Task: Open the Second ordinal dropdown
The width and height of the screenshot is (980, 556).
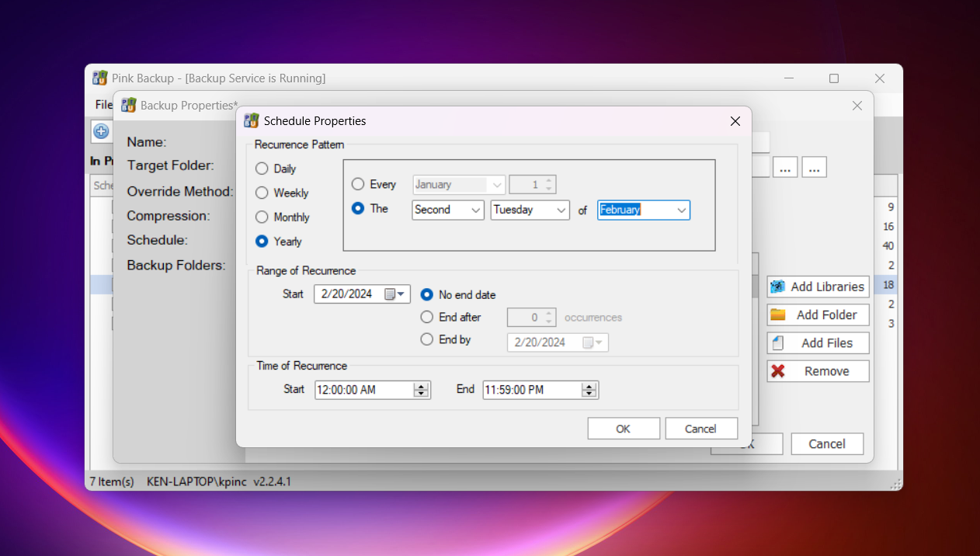Action: (x=447, y=210)
